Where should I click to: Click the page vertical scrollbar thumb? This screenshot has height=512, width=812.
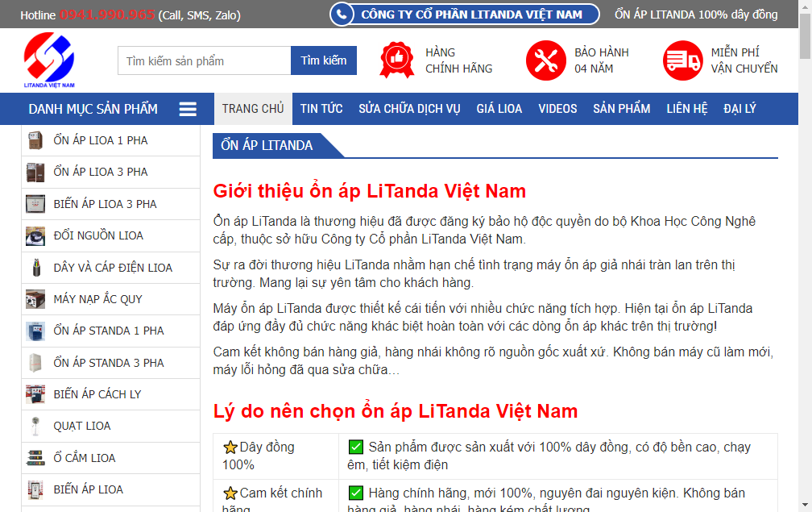805,36
